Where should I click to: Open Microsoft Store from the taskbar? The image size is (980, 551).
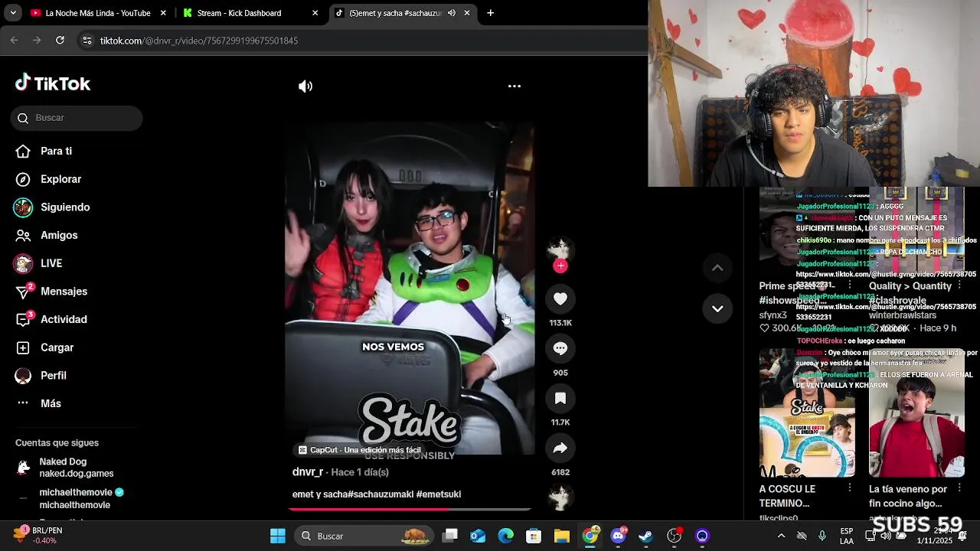(x=534, y=536)
